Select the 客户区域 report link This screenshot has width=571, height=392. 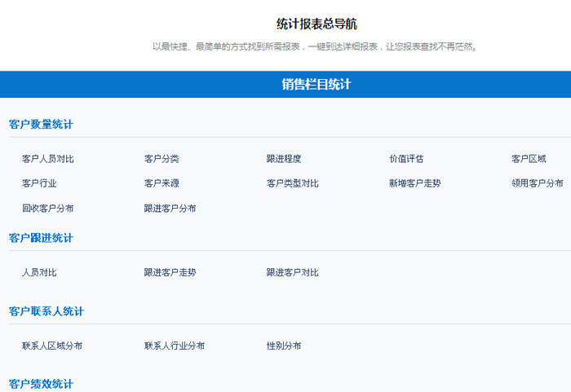(x=529, y=159)
